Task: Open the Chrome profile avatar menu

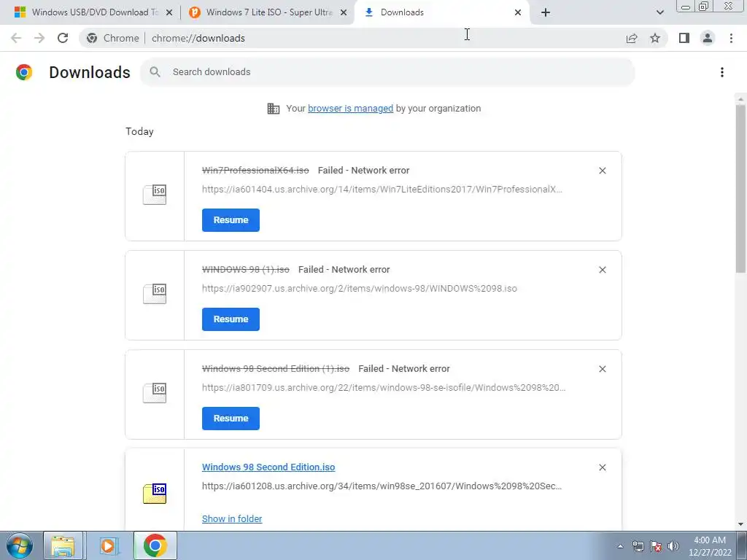Action: (708, 38)
